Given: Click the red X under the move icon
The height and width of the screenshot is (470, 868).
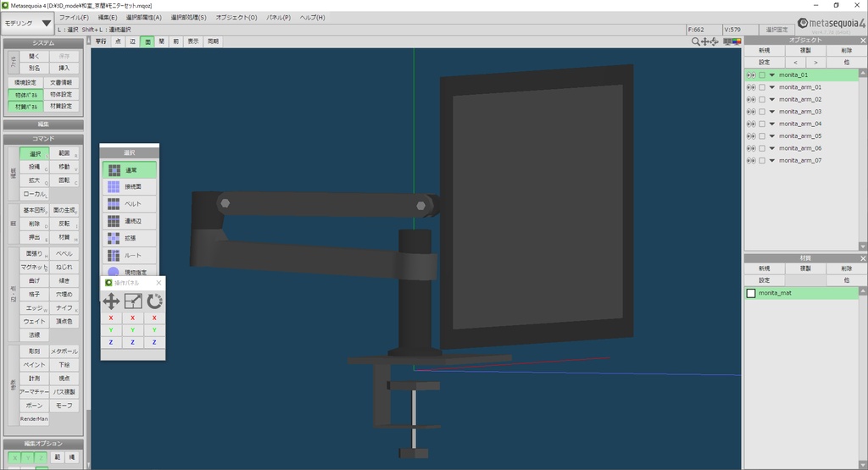Looking at the screenshot, I should click(x=111, y=318).
